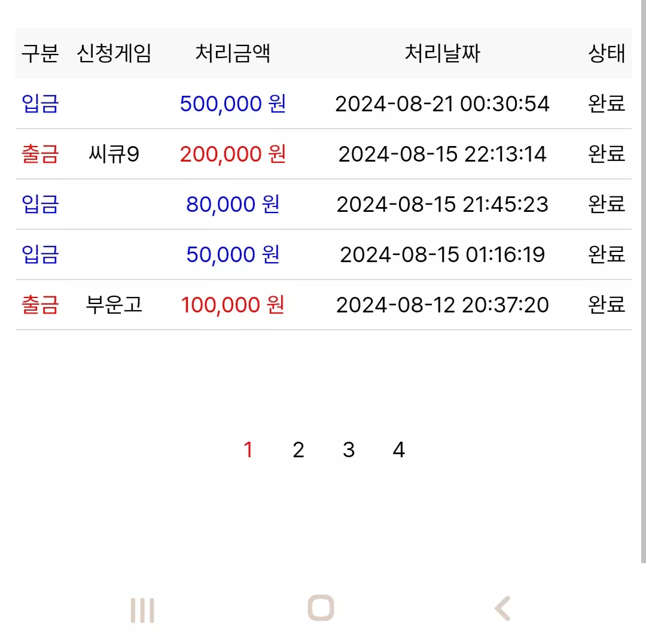
Task: Tap the Android back arrow icon
Action: point(502,608)
